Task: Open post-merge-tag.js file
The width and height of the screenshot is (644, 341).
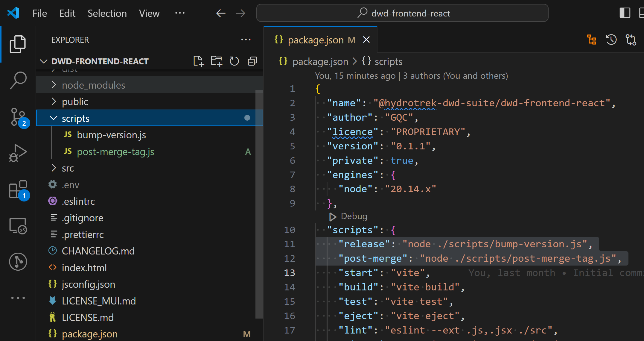Action: click(x=149, y=151)
